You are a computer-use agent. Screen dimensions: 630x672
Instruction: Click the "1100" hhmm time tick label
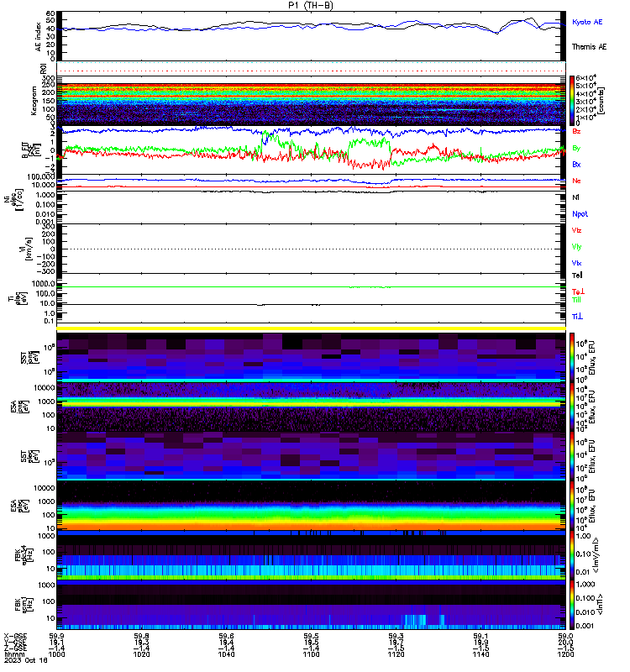[311, 654]
